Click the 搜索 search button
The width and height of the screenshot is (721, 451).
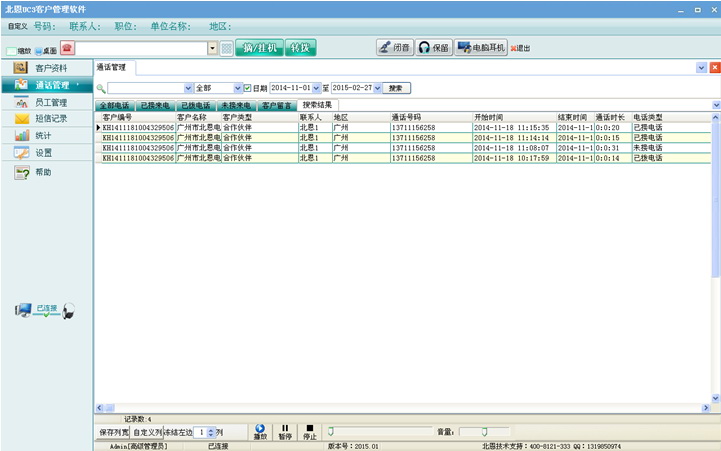pyautogui.click(x=396, y=88)
